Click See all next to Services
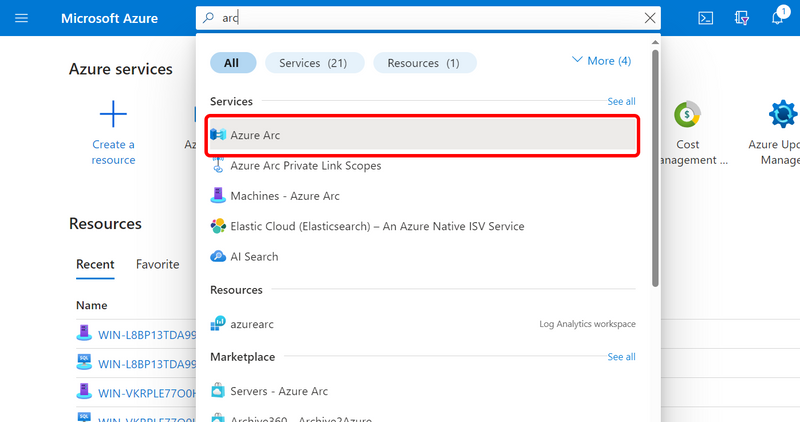 621,102
